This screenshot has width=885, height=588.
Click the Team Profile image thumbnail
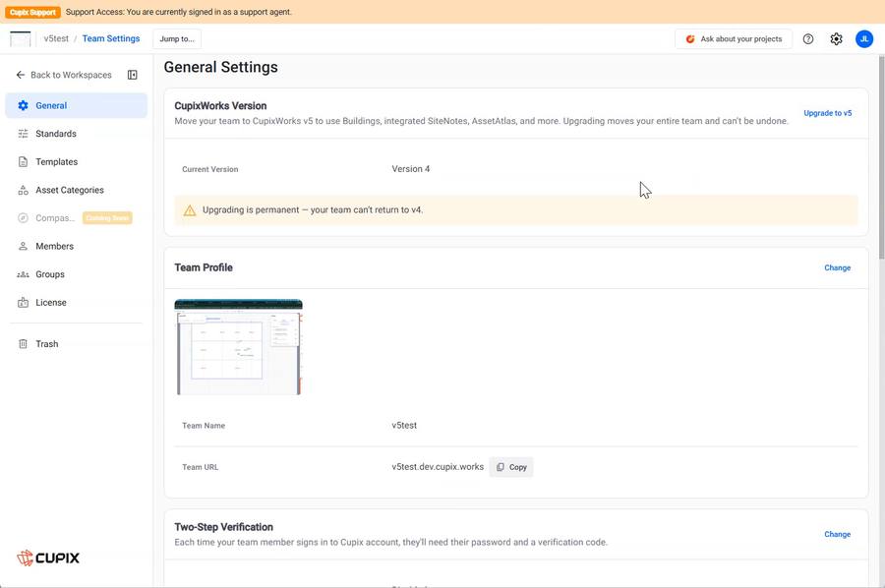(x=239, y=347)
